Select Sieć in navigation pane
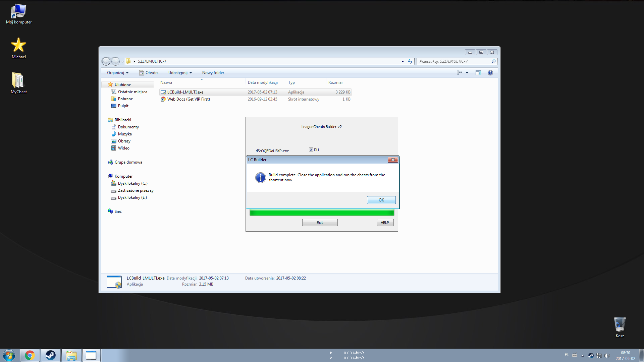 tap(118, 212)
